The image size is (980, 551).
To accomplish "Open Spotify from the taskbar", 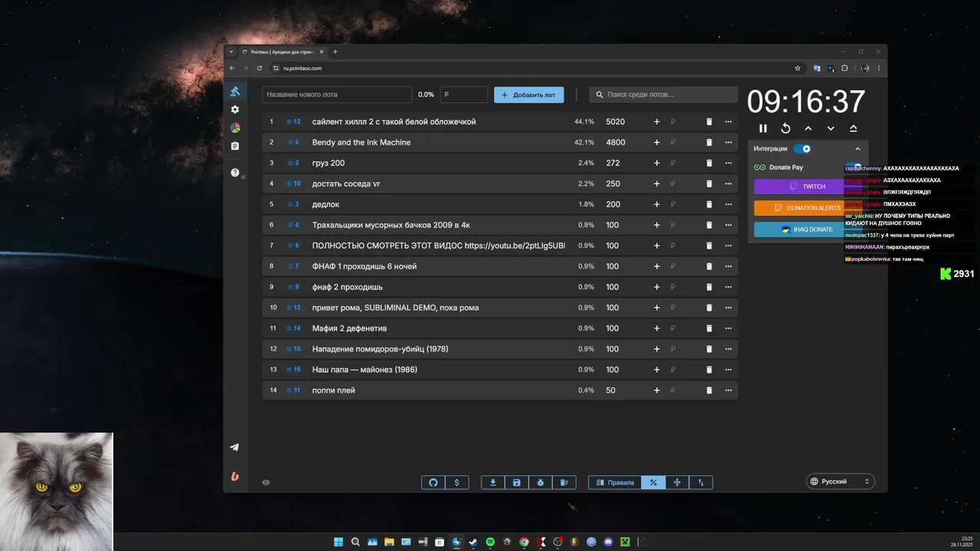I will point(491,542).
